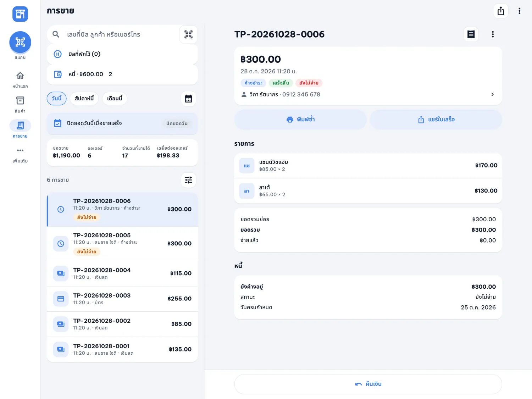
Task: Select sale TP-20261028-0002 in list
Action: point(122,324)
